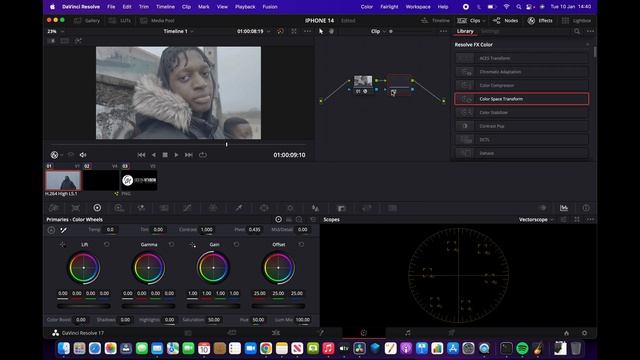This screenshot has height=360, width=640.
Task: Select the Chromatic Adaptation effect
Action: [x=522, y=72]
